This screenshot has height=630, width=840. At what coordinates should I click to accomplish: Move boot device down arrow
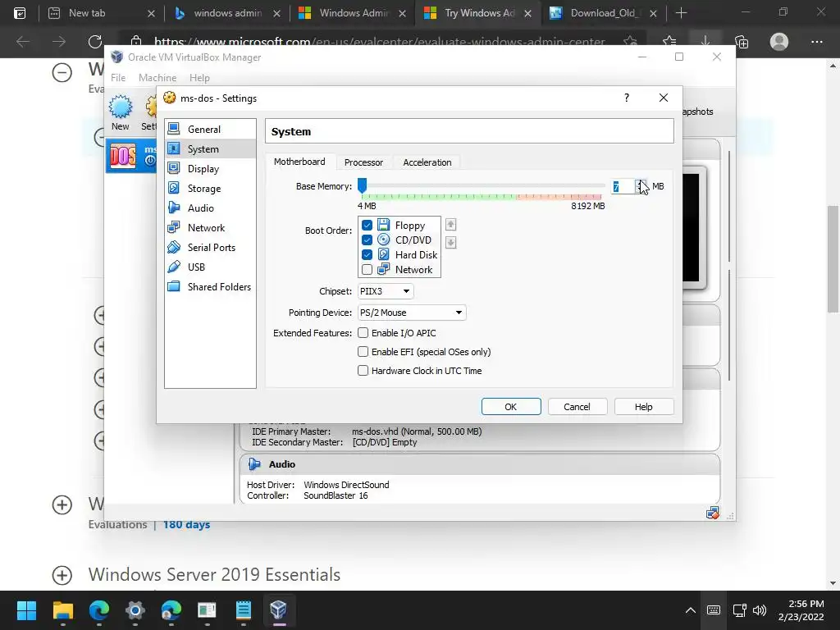pyautogui.click(x=451, y=243)
